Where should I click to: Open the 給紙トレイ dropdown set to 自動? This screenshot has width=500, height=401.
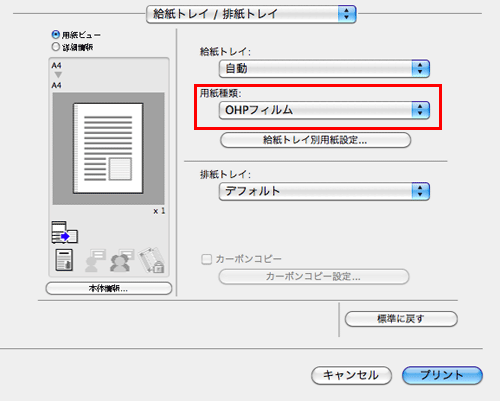pyautogui.click(x=324, y=69)
